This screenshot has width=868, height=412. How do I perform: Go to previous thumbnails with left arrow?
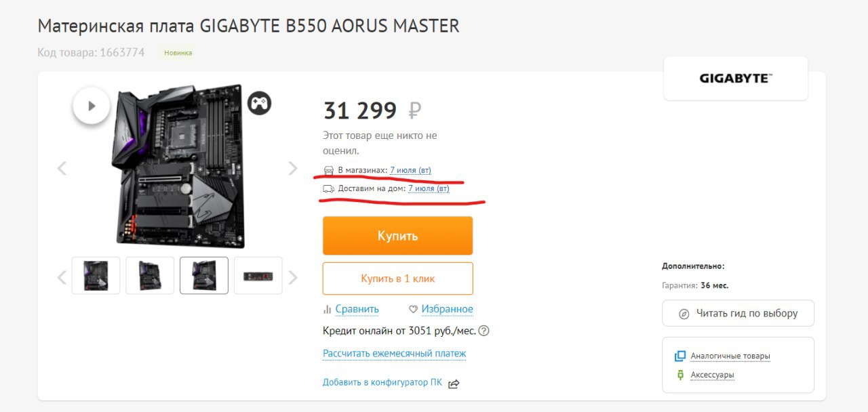(x=62, y=276)
